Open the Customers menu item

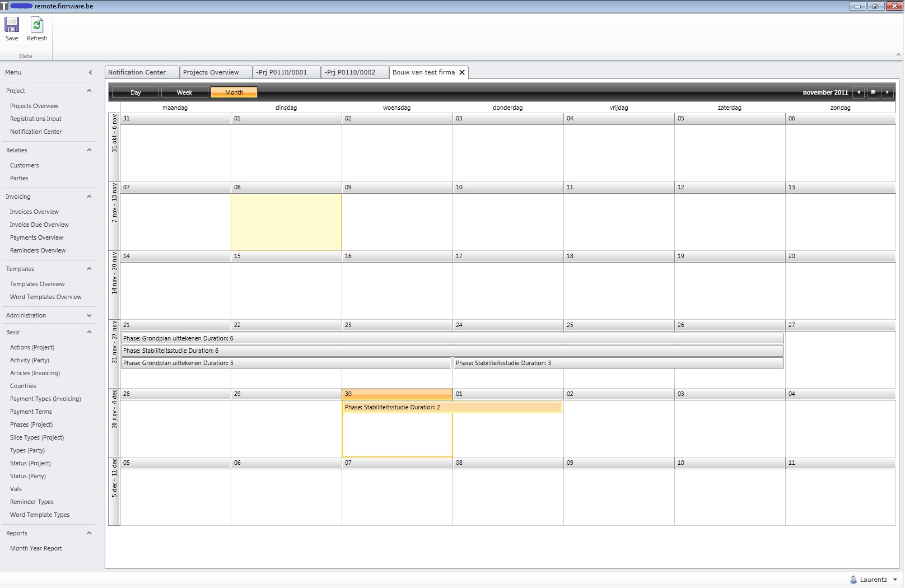(25, 165)
